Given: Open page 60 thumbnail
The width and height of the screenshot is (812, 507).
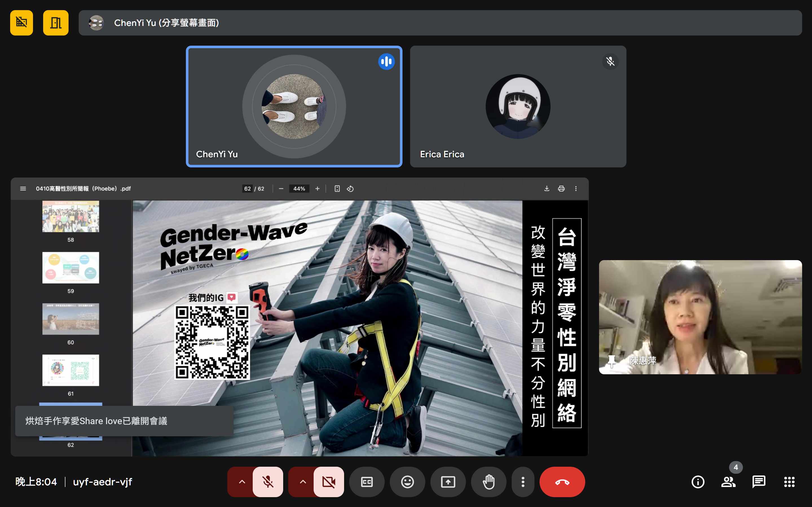Looking at the screenshot, I should click(71, 319).
